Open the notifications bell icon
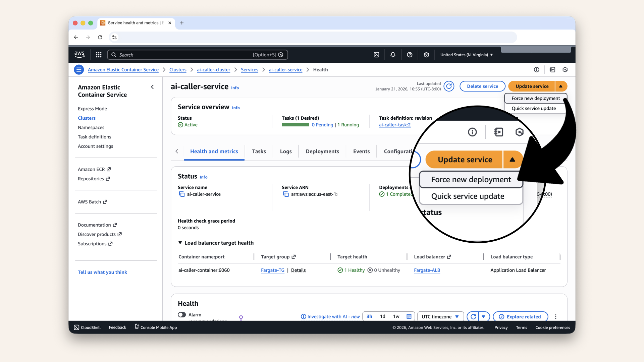644x362 pixels. 392,54
